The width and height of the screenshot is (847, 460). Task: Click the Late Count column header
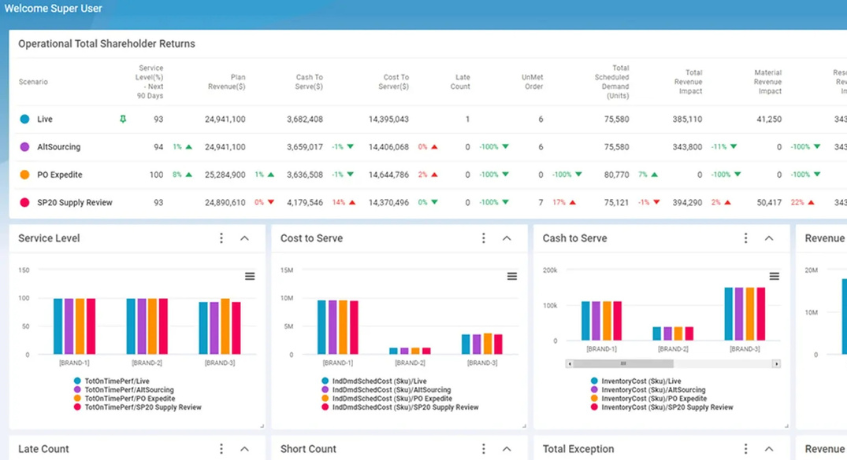point(461,82)
